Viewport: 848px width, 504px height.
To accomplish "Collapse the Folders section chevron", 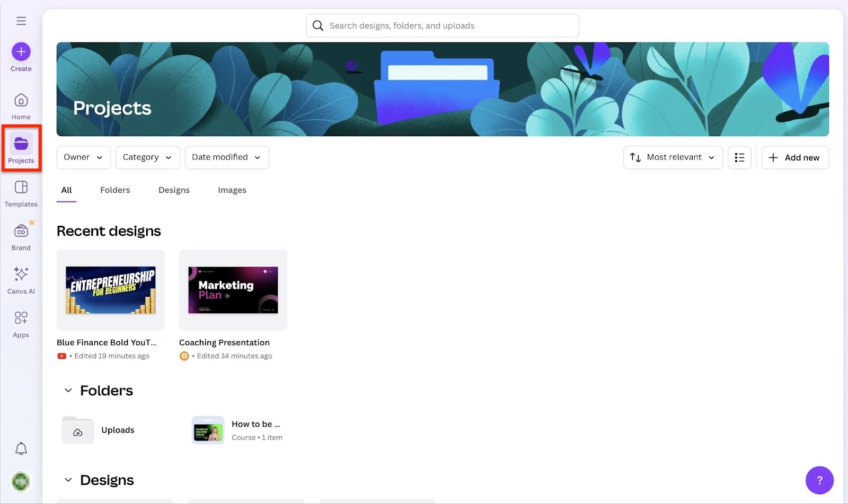I will [x=68, y=391].
